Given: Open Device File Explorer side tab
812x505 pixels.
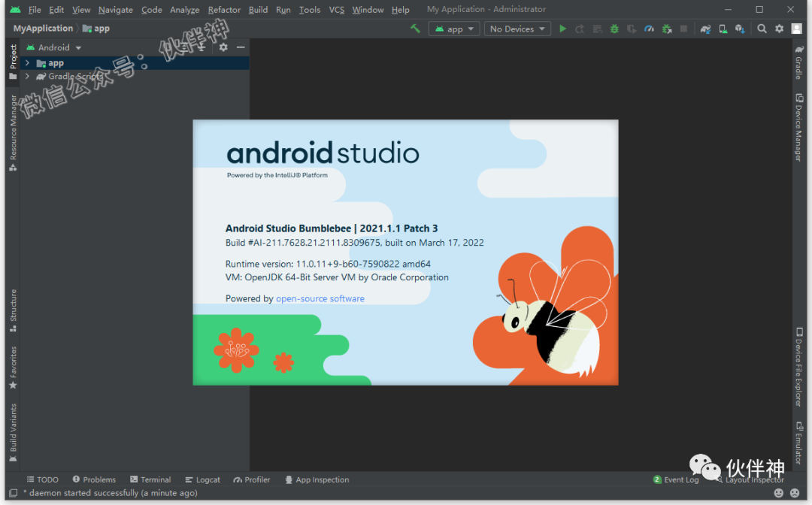Looking at the screenshot, I should pos(799,367).
